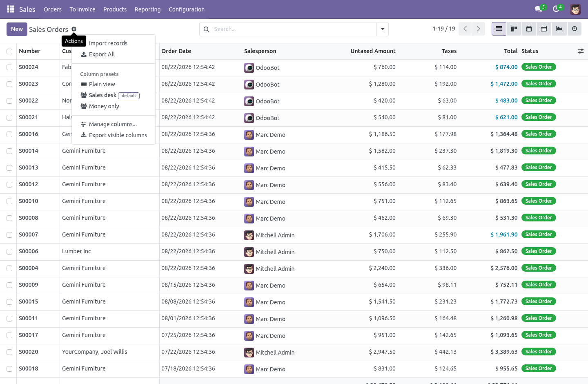Choose Export All from actions menu
The height and width of the screenshot is (384, 588).
[x=114, y=54]
